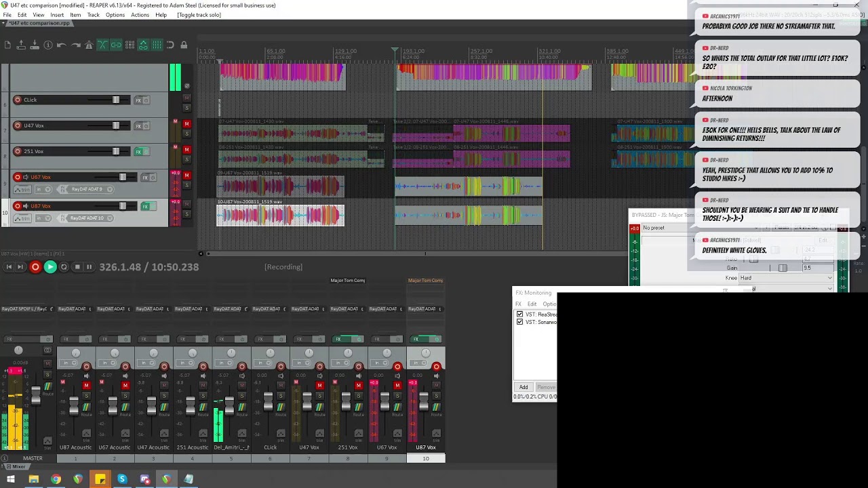
Task: Toggle record monitoring speaker on U67 Vox track
Action: coord(25,178)
